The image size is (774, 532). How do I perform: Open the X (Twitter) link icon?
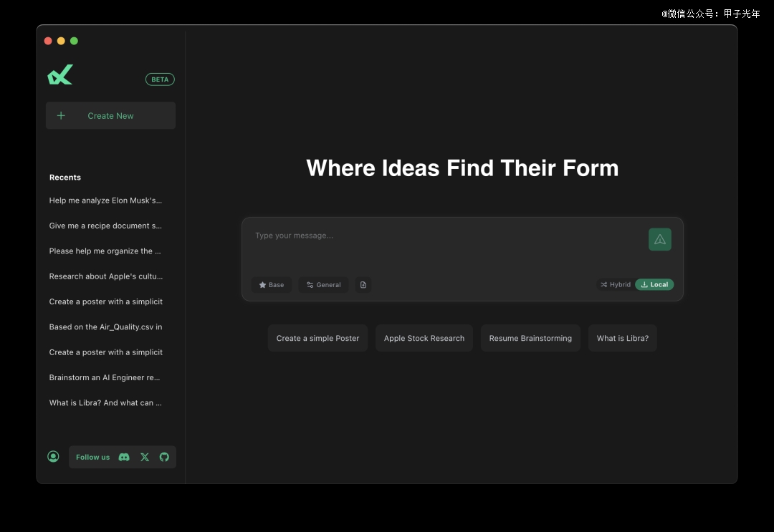click(x=145, y=457)
